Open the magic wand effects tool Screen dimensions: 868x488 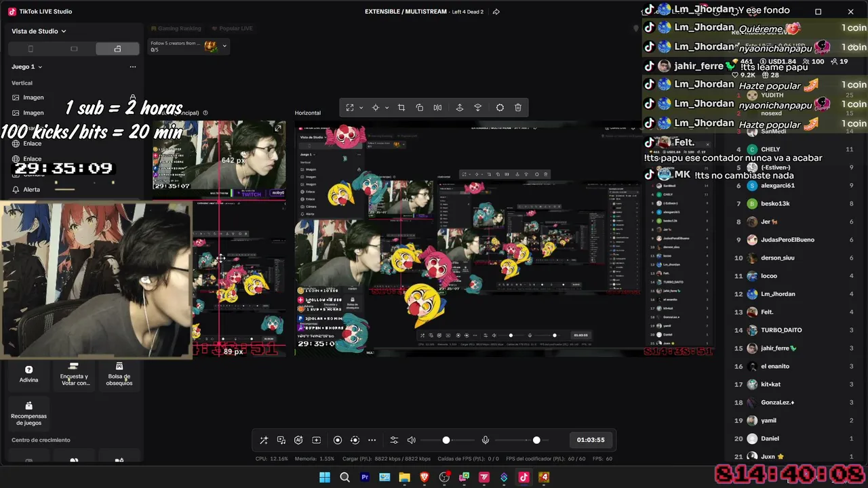[x=264, y=440]
